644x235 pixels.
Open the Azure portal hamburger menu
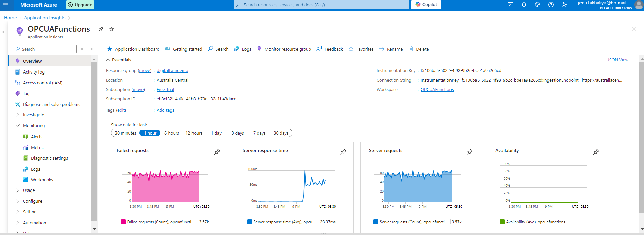coord(5,5)
